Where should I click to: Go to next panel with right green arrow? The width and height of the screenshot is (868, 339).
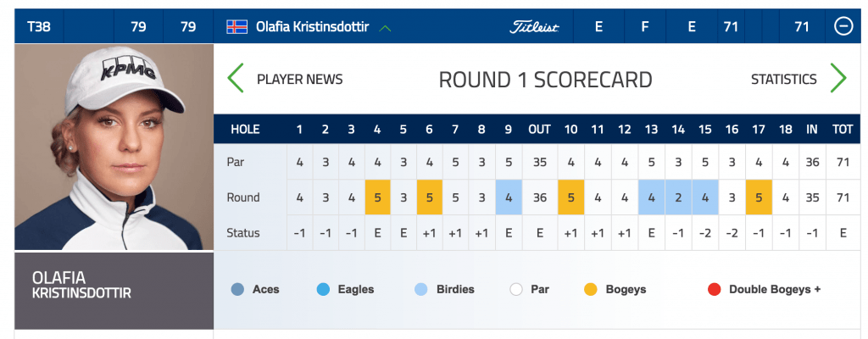838,78
